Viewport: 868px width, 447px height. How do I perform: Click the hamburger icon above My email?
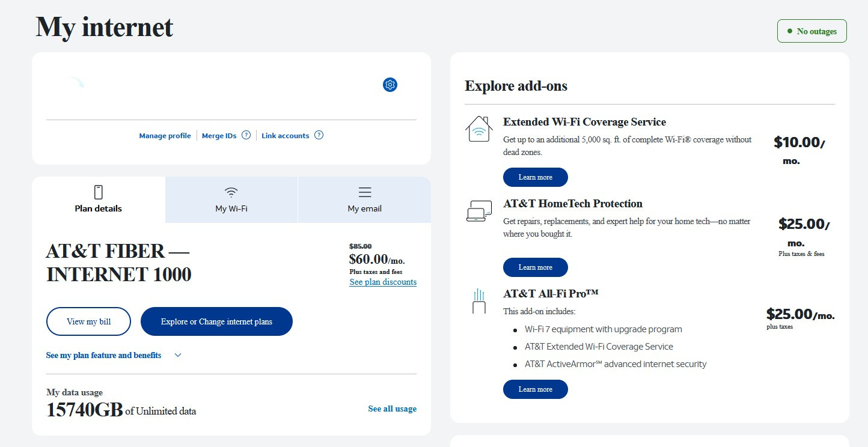click(365, 192)
